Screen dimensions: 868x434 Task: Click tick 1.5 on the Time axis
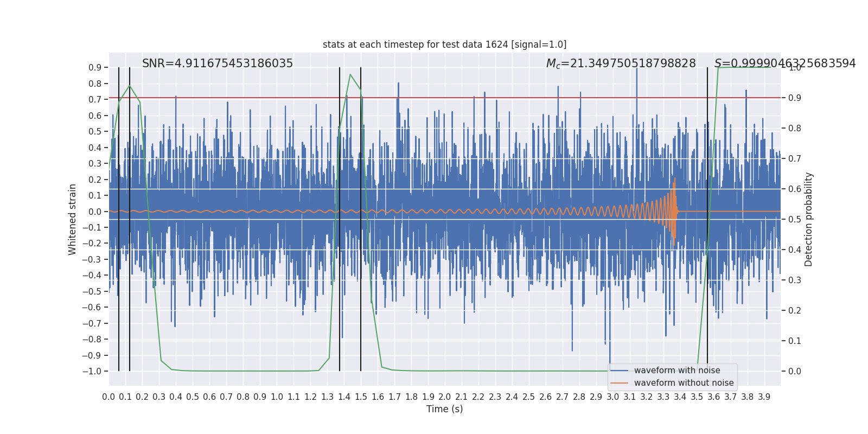pos(361,397)
